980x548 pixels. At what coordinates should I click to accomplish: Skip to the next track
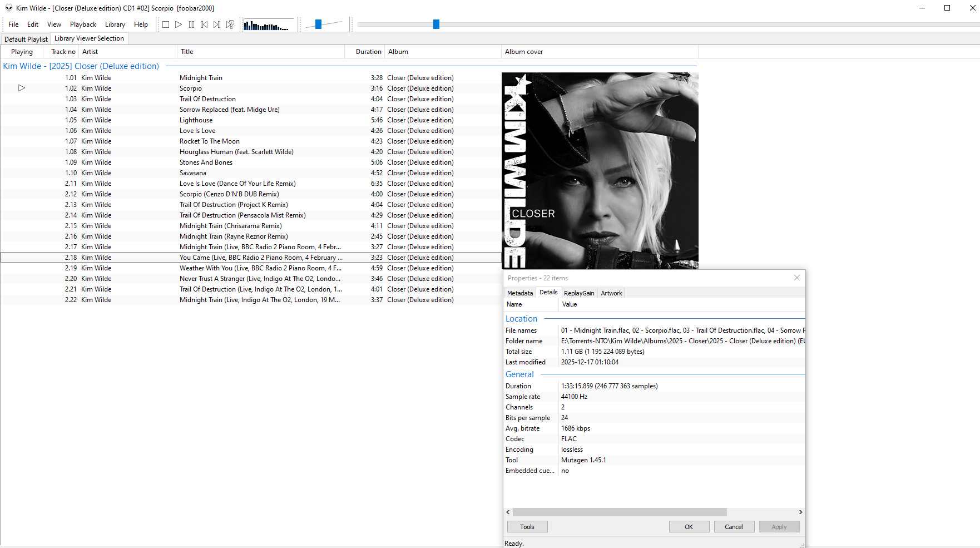(x=217, y=24)
